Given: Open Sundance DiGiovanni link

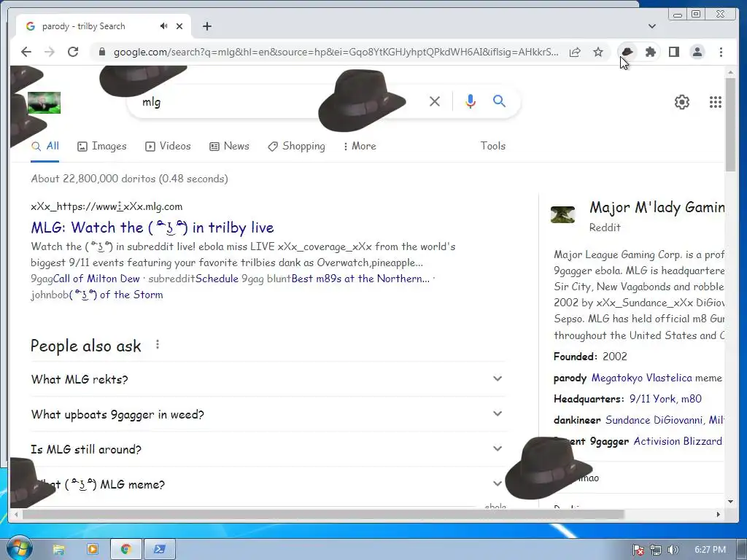Looking at the screenshot, I should point(654,420).
